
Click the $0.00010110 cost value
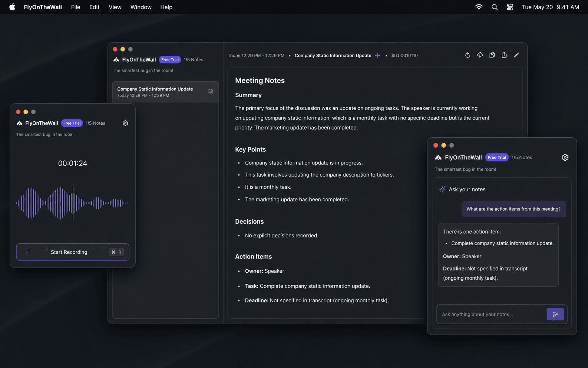point(404,56)
